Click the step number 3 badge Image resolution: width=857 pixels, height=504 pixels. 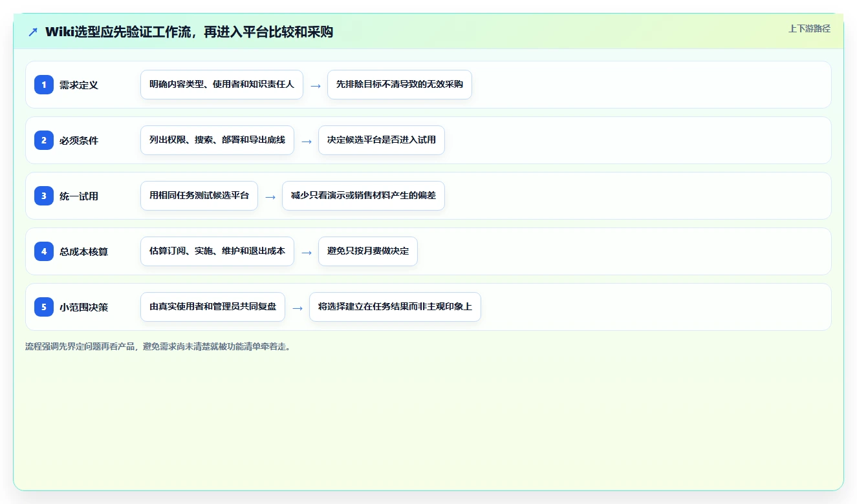(x=44, y=196)
